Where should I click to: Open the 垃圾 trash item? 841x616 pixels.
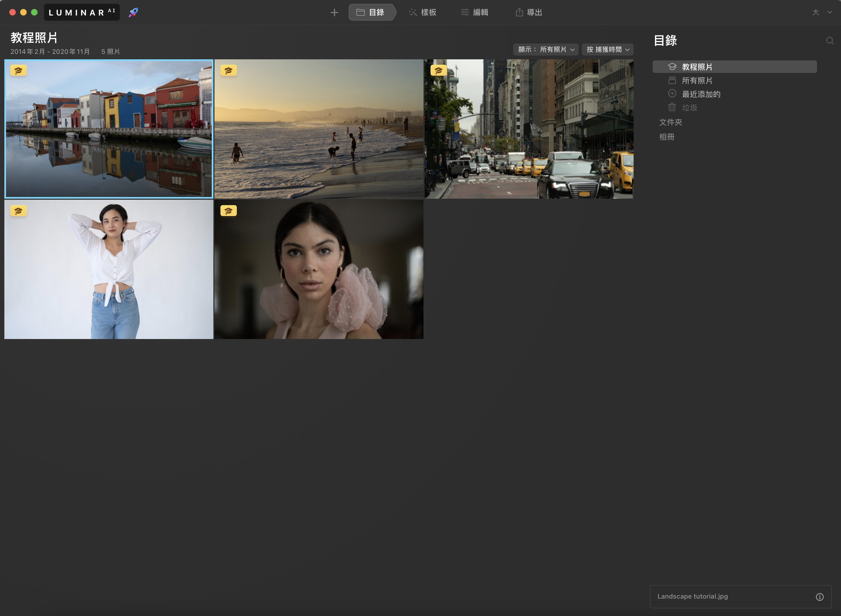click(x=689, y=108)
